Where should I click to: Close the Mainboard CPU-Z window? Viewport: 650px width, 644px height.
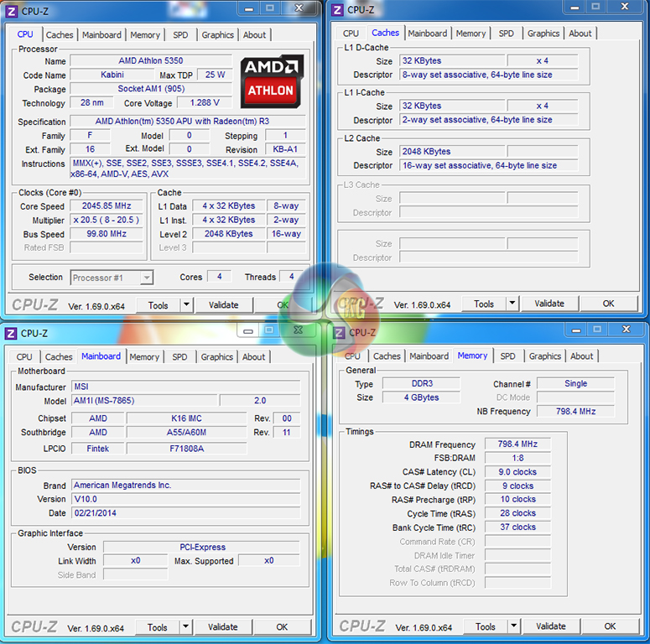[x=297, y=330]
